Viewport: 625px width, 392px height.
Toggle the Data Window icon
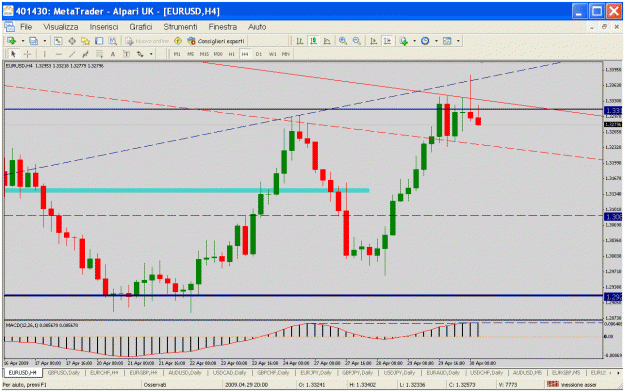pyautogui.click(x=72, y=41)
